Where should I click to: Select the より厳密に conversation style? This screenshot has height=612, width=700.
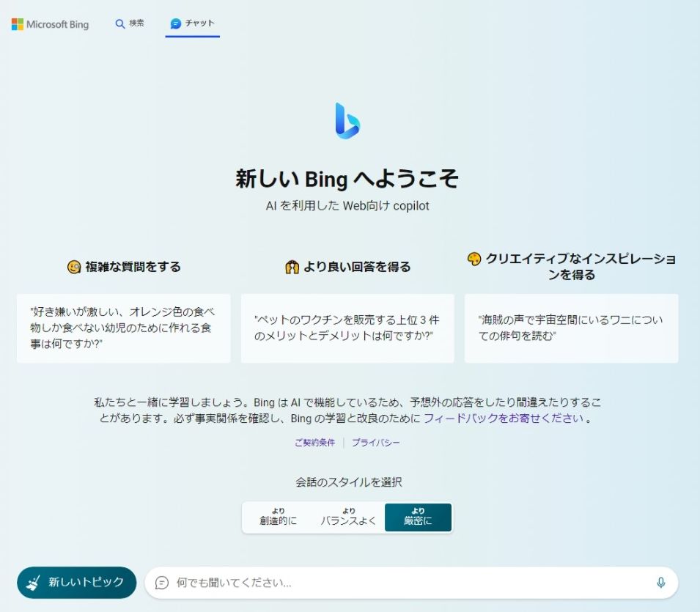pyautogui.click(x=418, y=517)
